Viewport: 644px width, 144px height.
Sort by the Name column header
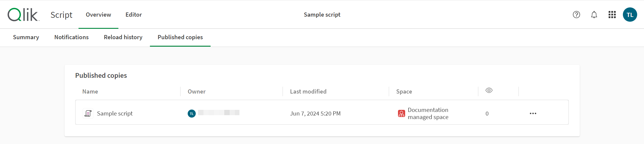click(x=90, y=91)
